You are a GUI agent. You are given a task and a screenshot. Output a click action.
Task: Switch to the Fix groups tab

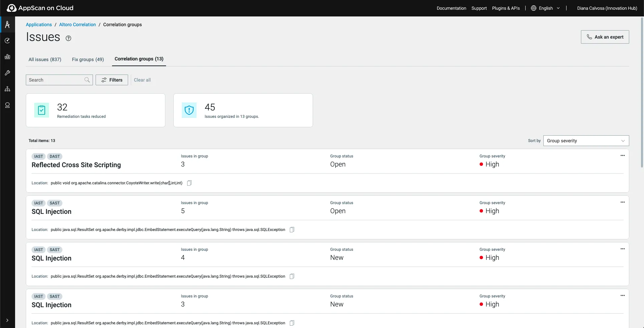click(x=88, y=59)
